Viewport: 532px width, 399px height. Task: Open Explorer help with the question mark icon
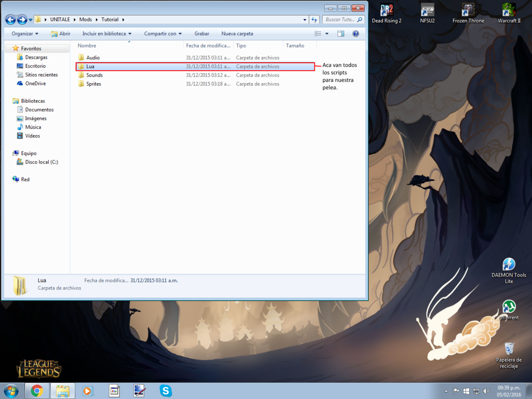click(355, 34)
